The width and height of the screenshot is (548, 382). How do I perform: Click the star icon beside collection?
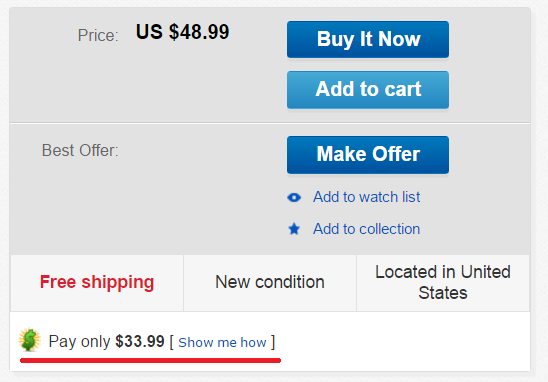click(x=294, y=229)
